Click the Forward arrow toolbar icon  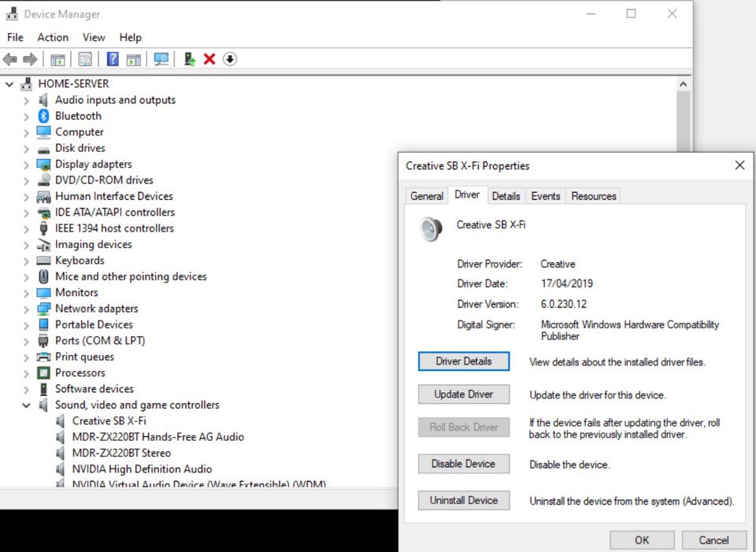click(x=30, y=59)
